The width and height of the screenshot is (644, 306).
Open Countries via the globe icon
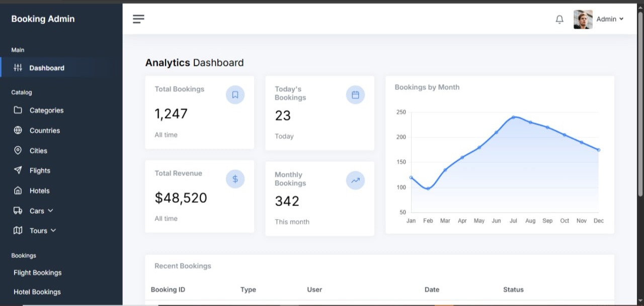(x=18, y=130)
